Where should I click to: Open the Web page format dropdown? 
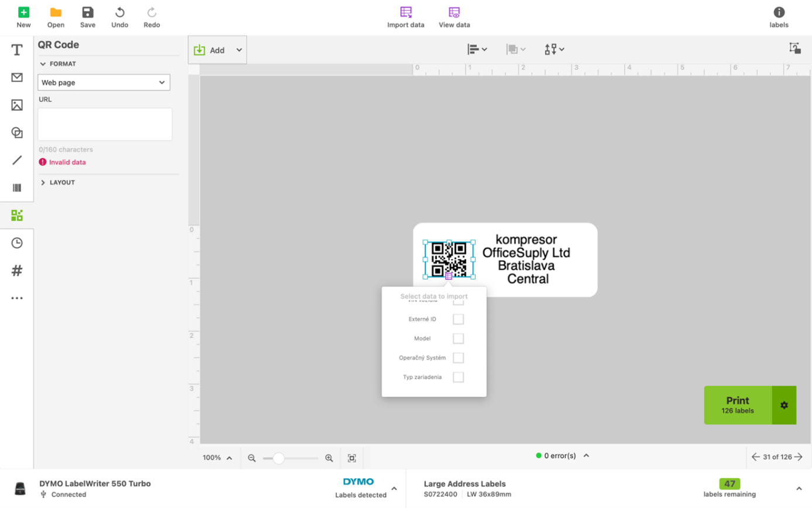pyautogui.click(x=104, y=83)
